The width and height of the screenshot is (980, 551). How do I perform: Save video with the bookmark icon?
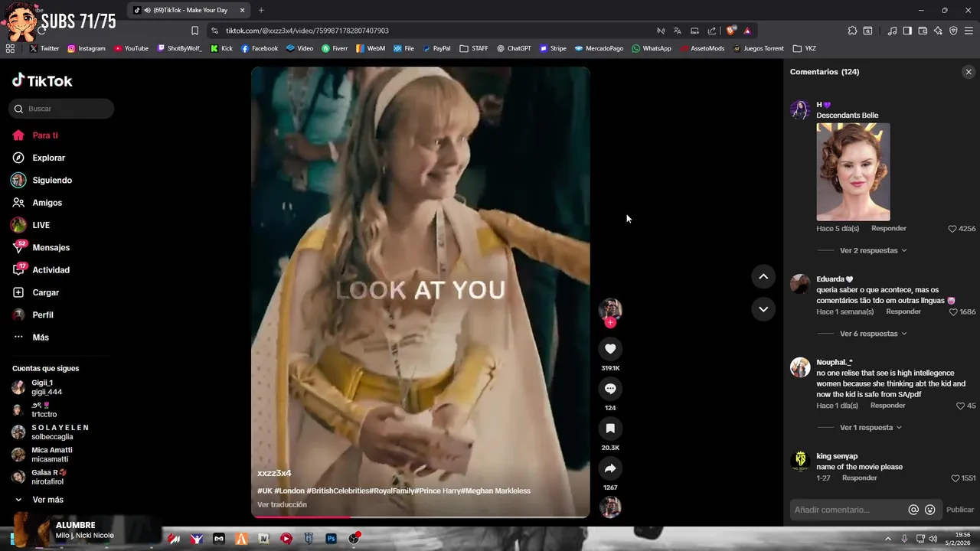(610, 429)
